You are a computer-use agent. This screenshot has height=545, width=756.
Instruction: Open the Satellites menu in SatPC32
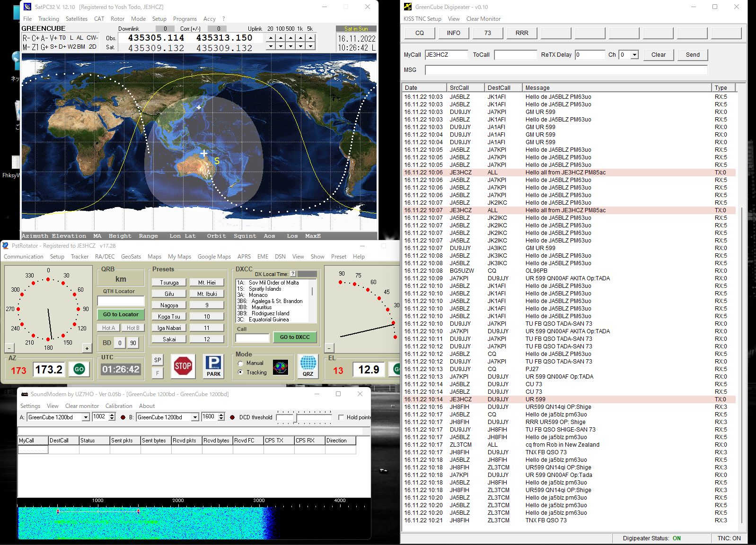coord(76,19)
